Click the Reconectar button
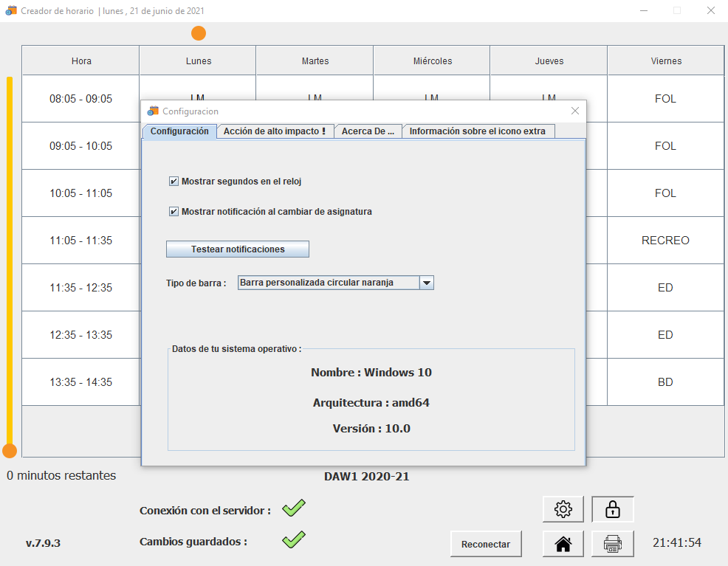728x566 pixels. pyautogui.click(x=486, y=544)
